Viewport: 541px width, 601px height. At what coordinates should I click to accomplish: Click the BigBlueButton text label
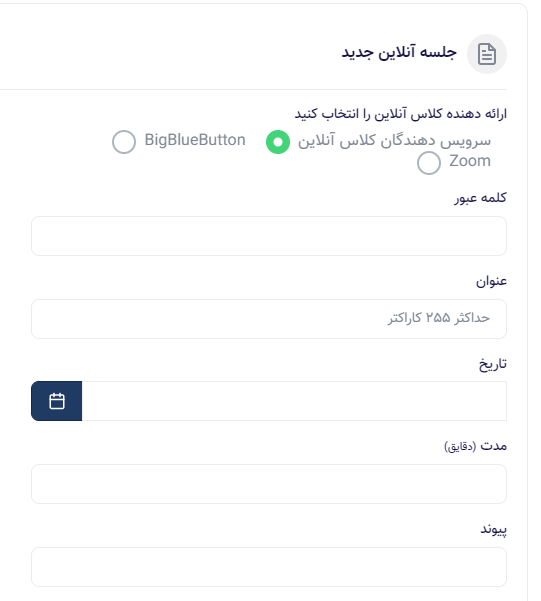click(195, 140)
